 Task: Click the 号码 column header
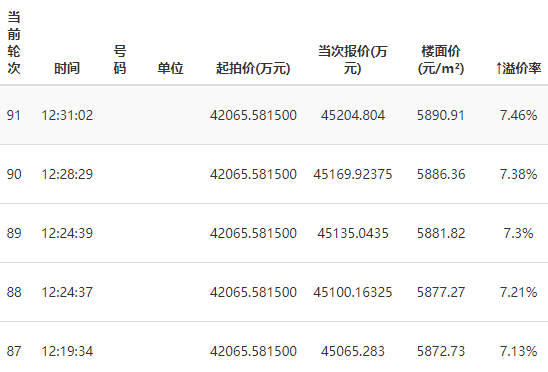point(120,60)
